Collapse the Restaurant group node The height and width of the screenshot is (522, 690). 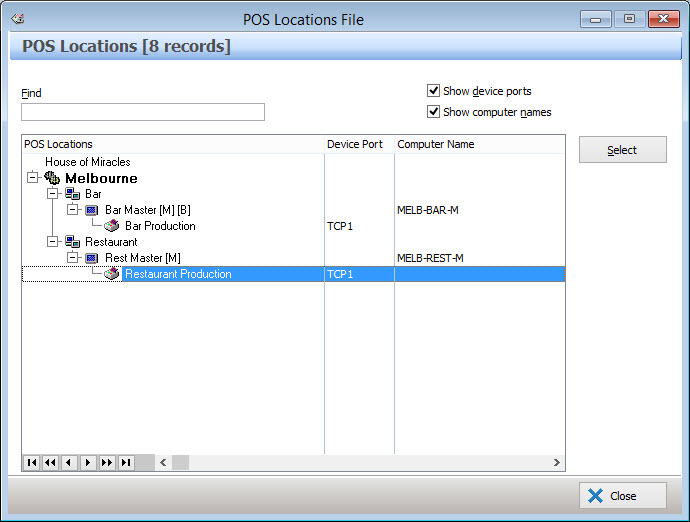[x=52, y=242]
